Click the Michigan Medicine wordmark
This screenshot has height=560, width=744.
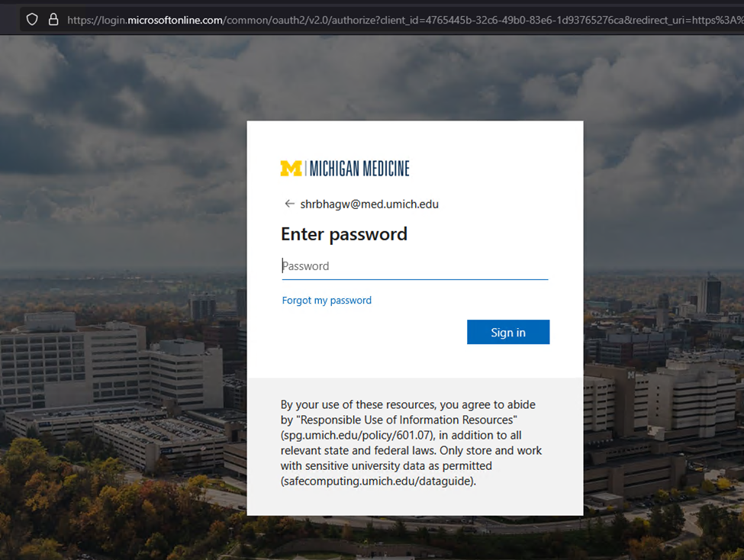pyautogui.click(x=359, y=169)
